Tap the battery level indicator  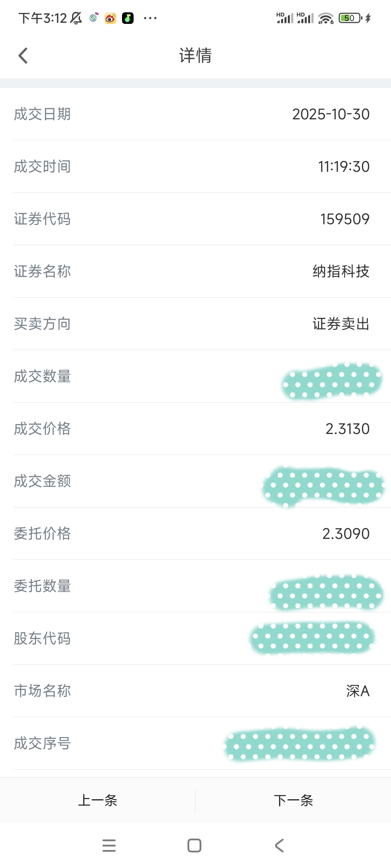[350, 18]
